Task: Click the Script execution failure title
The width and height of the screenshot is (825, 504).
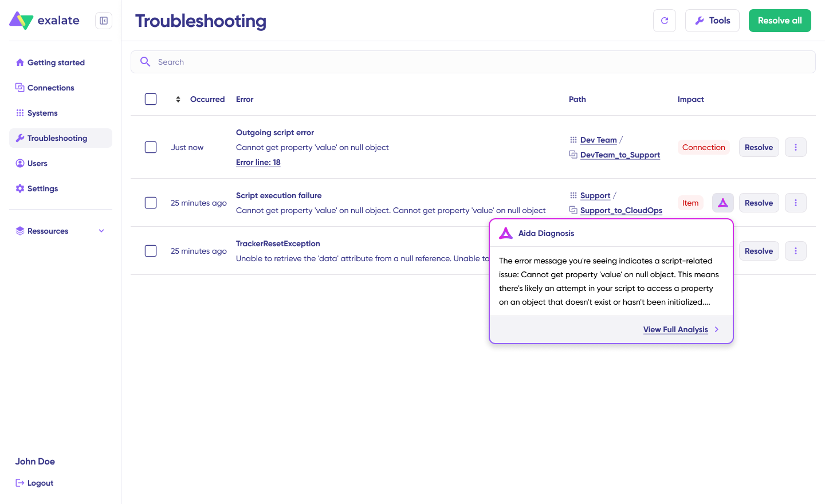Action: (x=279, y=195)
